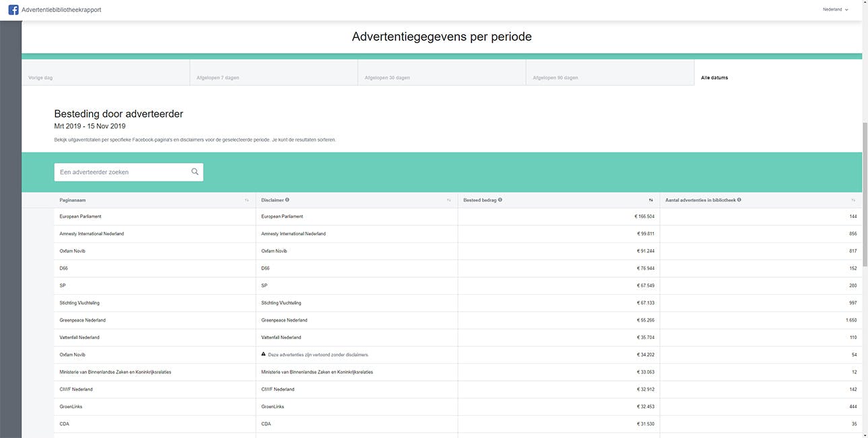Click 'Deze advertenties zijn vertoond zonder disclaimers' text
This screenshot has width=868, height=438.
319,355
